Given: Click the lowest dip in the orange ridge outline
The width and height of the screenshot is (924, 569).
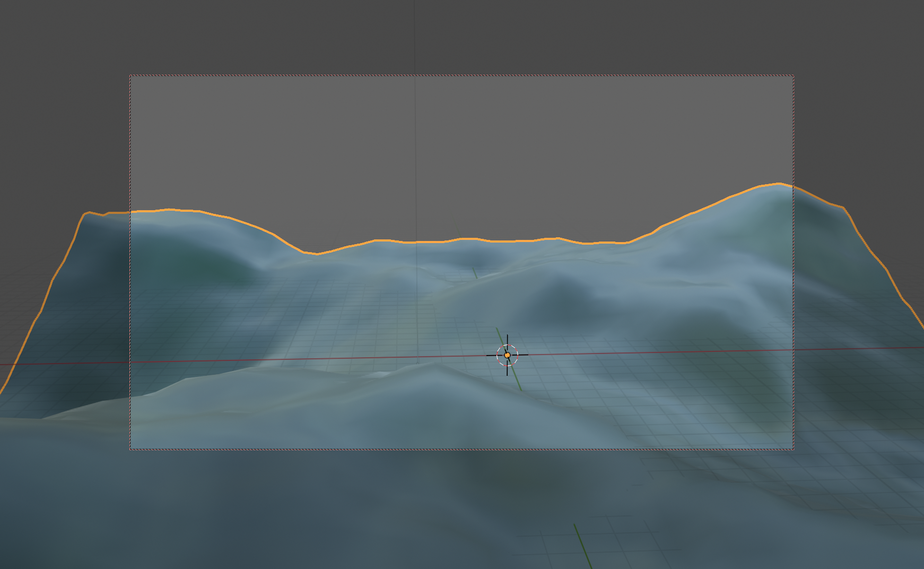Looking at the screenshot, I should pos(317,254).
